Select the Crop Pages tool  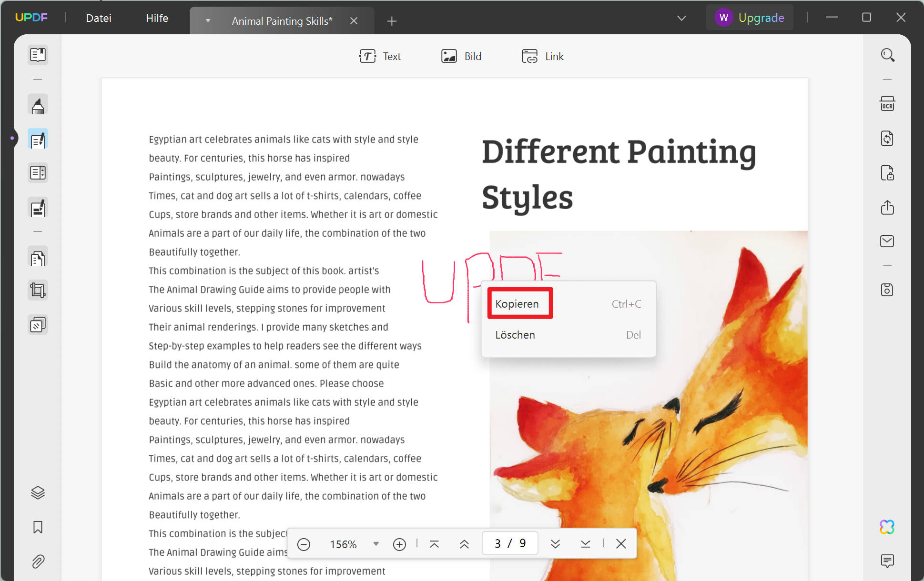(38, 290)
